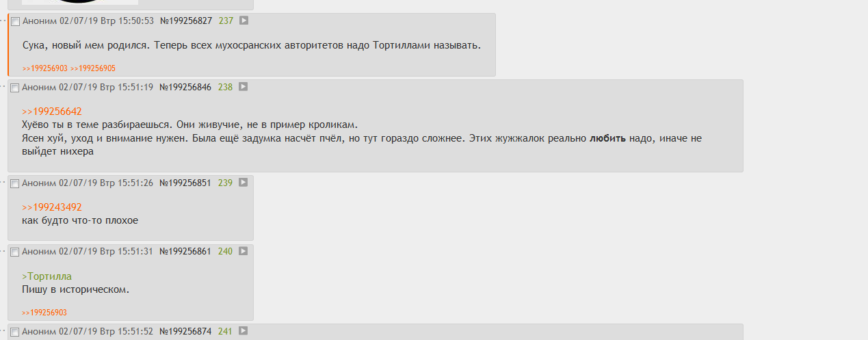This screenshot has height=340, width=868.
Task: Tick checkbox for post №199256874
Action: [x=15, y=332]
